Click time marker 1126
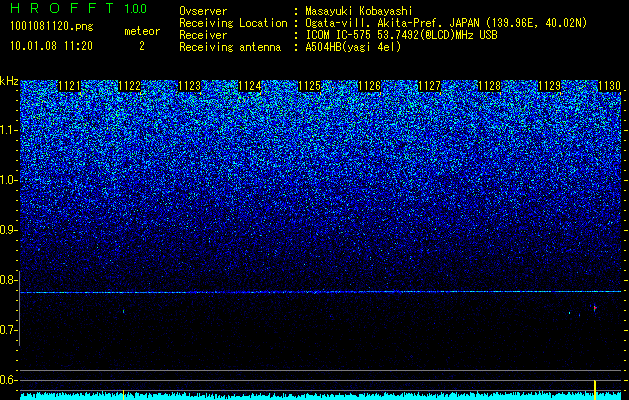This screenshot has height=400, width=629. click(x=369, y=86)
